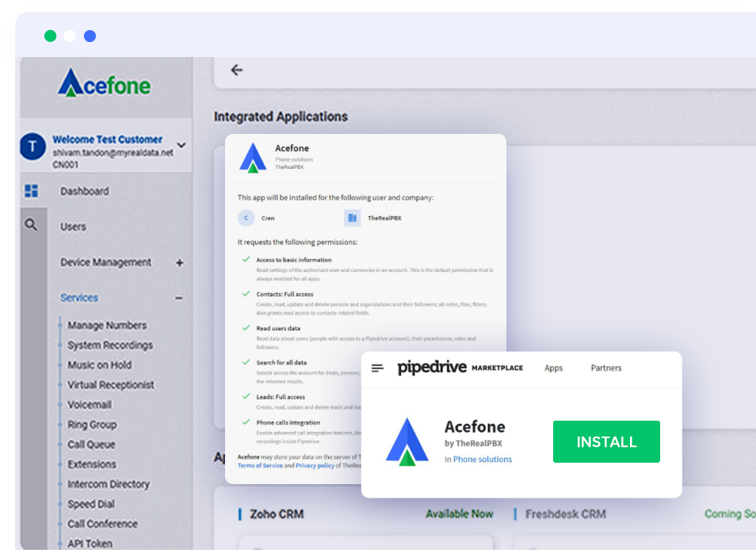Open Device Management menu item
Viewport: 756px width, 553px height.
click(x=105, y=262)
